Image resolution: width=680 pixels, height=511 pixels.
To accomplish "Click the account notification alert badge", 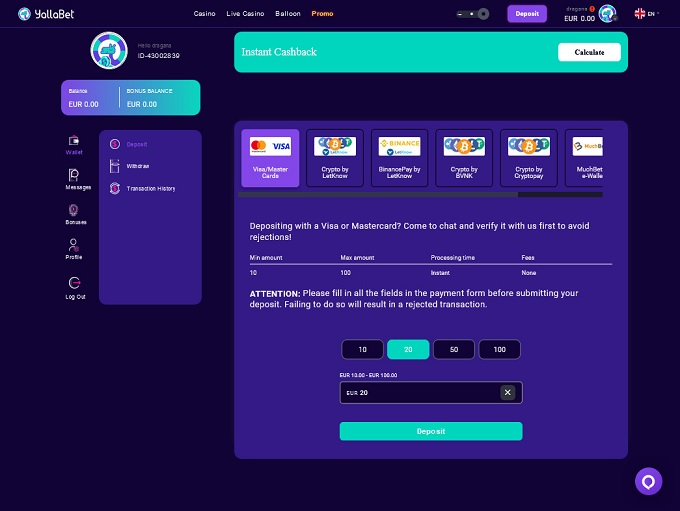I will 592,9.
